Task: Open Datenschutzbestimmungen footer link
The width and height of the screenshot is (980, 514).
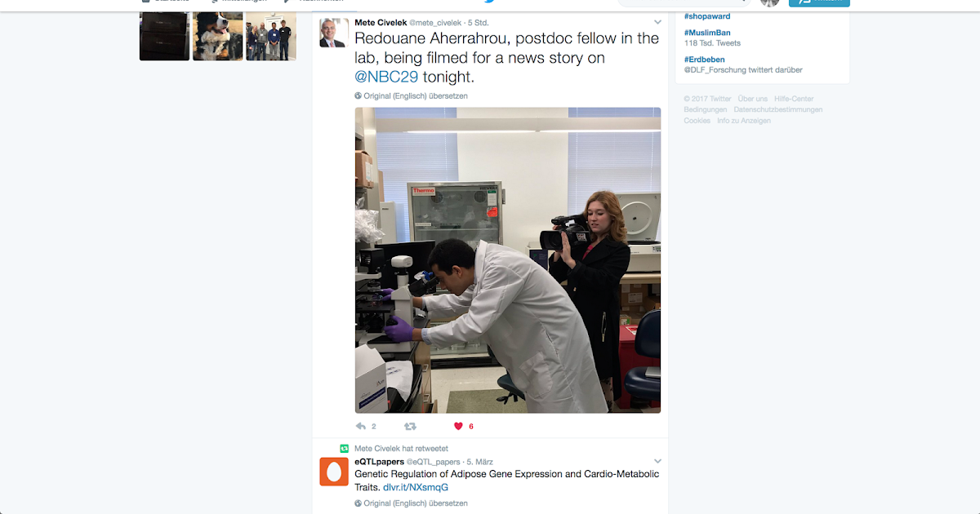Action: (x=778, y=109)
